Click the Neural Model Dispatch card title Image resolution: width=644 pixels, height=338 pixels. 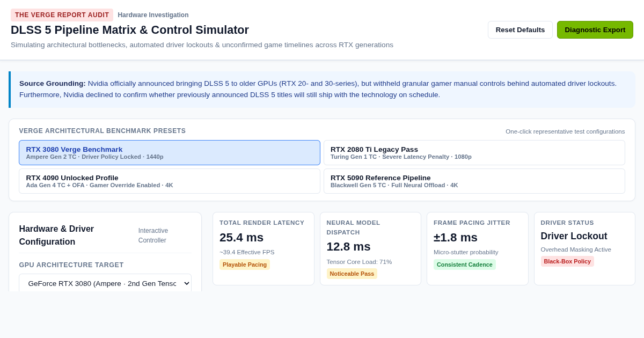pyautogui.click(x=354, y=227)
